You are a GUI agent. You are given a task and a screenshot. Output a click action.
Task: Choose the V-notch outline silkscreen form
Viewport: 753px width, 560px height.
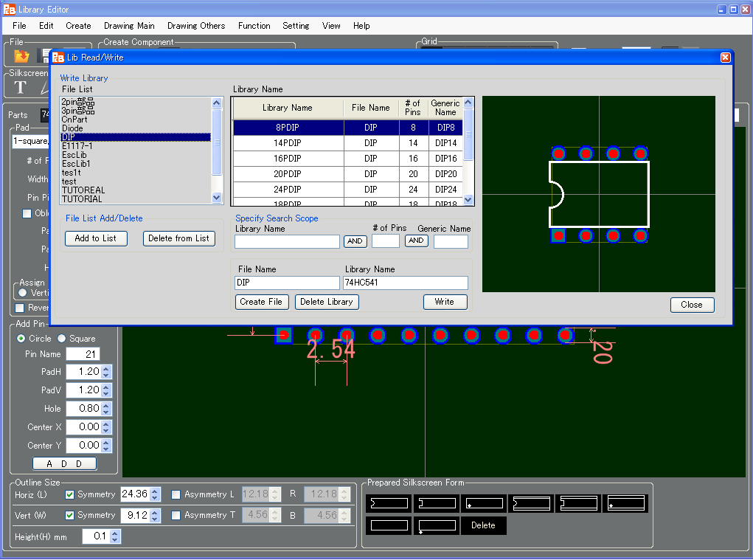click(389, 503)
